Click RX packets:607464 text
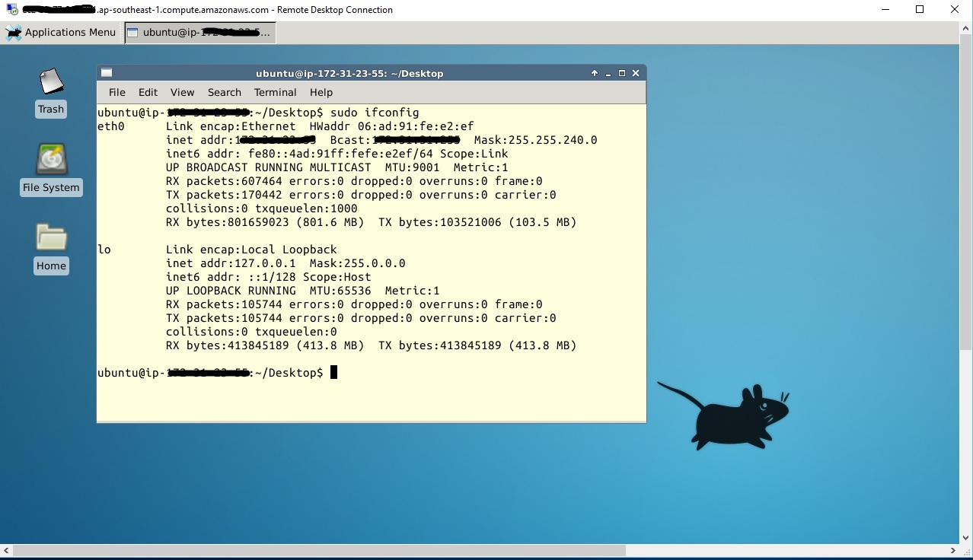Screen dimensions: 973x560 [224, 181]
